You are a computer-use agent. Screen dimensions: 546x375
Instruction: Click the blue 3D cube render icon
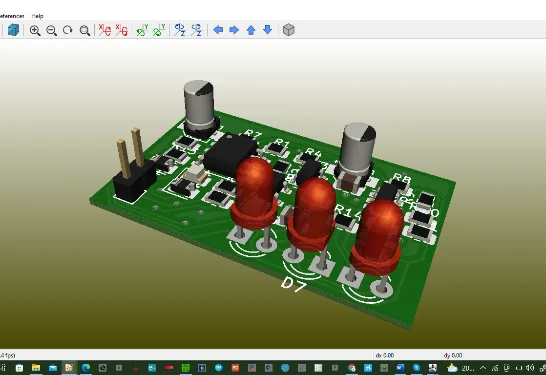pos(13,30)
